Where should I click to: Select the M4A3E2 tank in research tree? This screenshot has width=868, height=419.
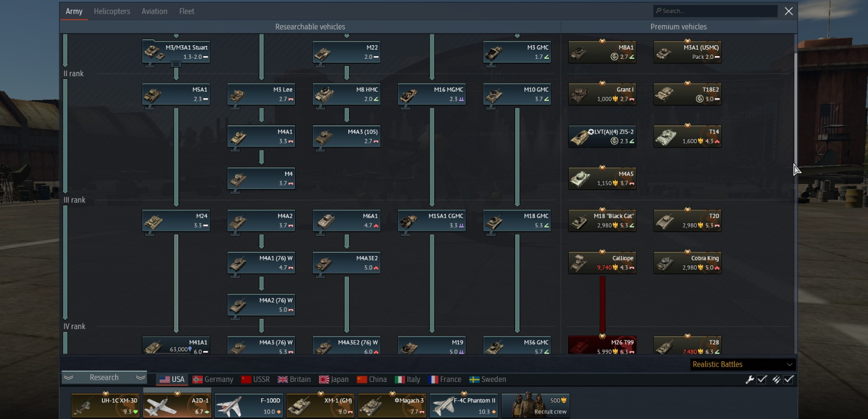[347, 263]
